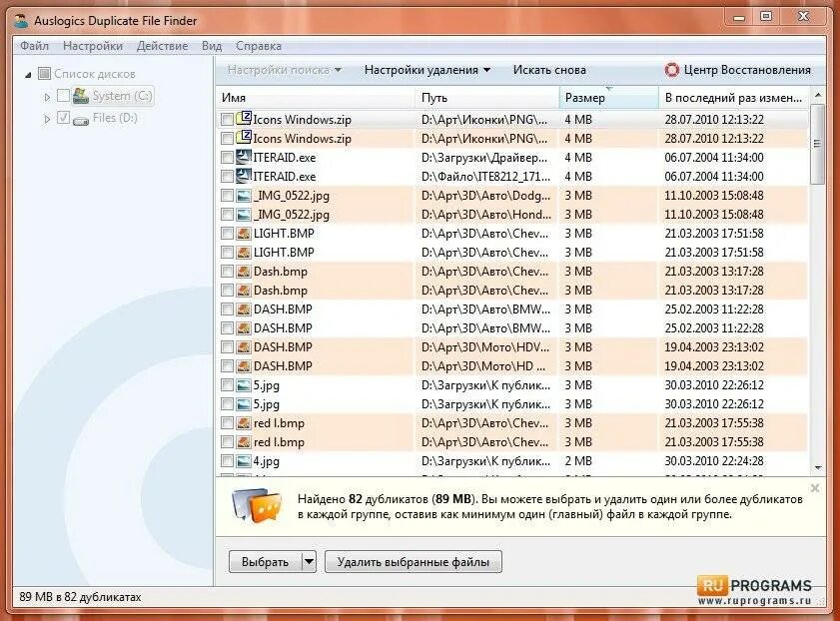840x621 pixels.
Task: Uncheck the Files (D:) drive checkbox
Action: pos(63,118)
